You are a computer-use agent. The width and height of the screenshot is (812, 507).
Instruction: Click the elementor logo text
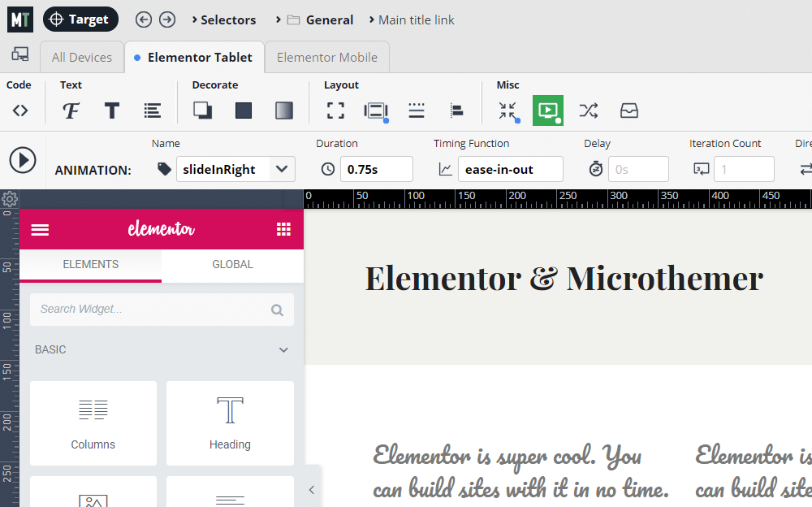click(x=162, y=228)
